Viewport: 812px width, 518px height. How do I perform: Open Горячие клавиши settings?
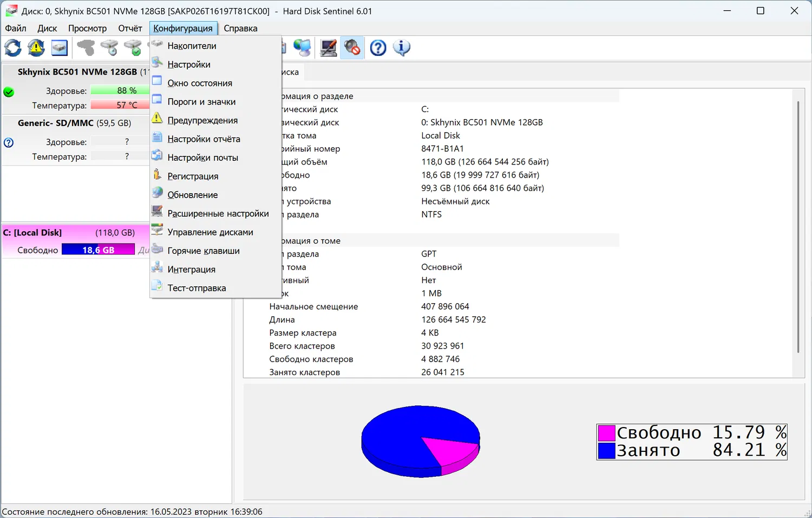tap(216, 251)
